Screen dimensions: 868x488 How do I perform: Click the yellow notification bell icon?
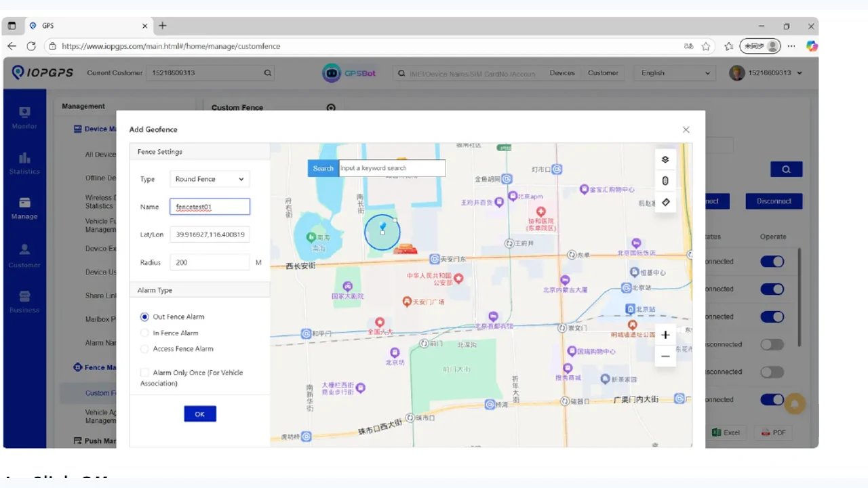tap(795, 404)
